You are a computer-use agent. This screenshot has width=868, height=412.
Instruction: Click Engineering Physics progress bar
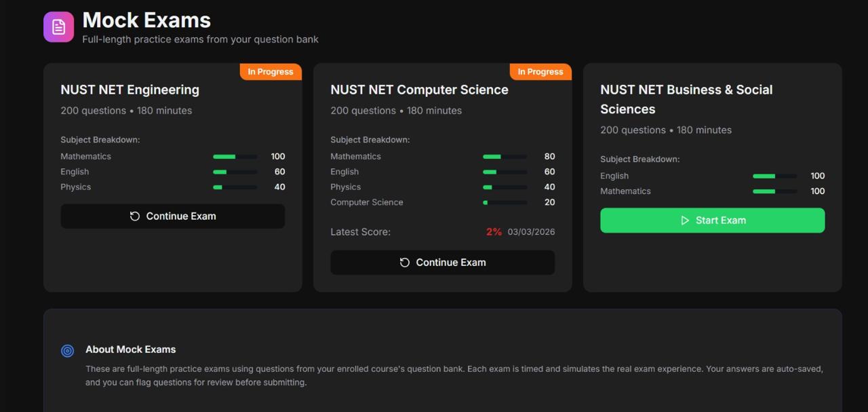tap(235, 187)
